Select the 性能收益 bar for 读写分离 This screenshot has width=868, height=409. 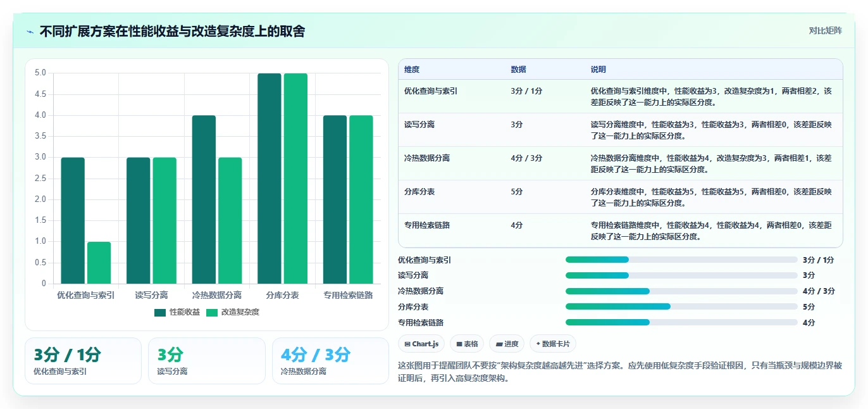tap(139, 220)
